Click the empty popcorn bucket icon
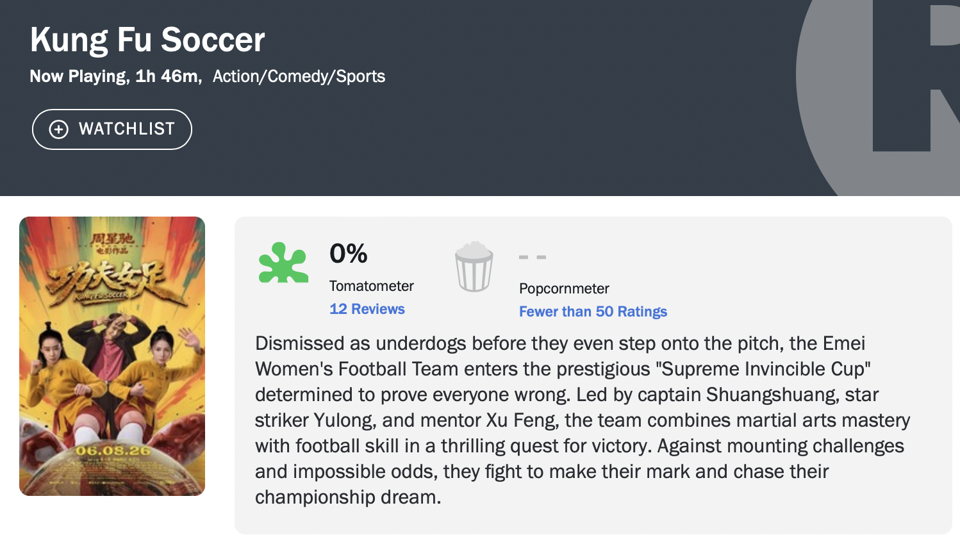The height and width of the screenshot is (560, 960). (474, 267)
